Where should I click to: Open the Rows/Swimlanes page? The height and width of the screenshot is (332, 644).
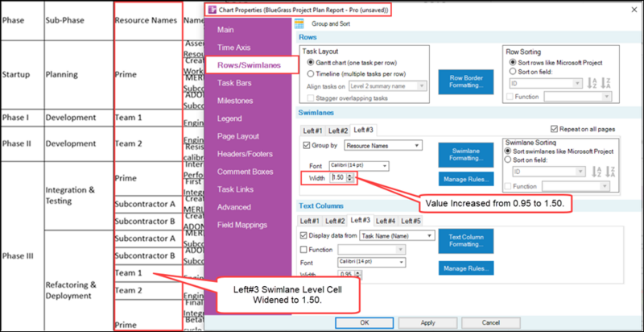click(250, 65)
